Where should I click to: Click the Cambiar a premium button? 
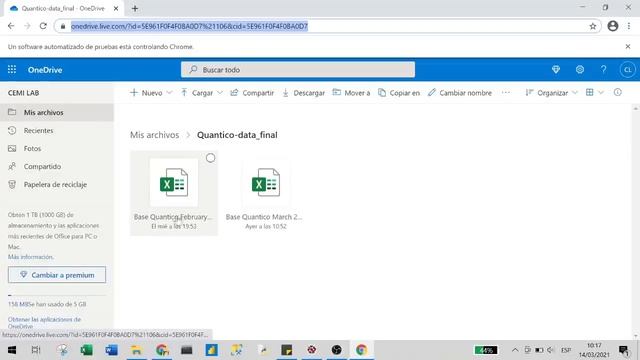(x=57, y=275)
